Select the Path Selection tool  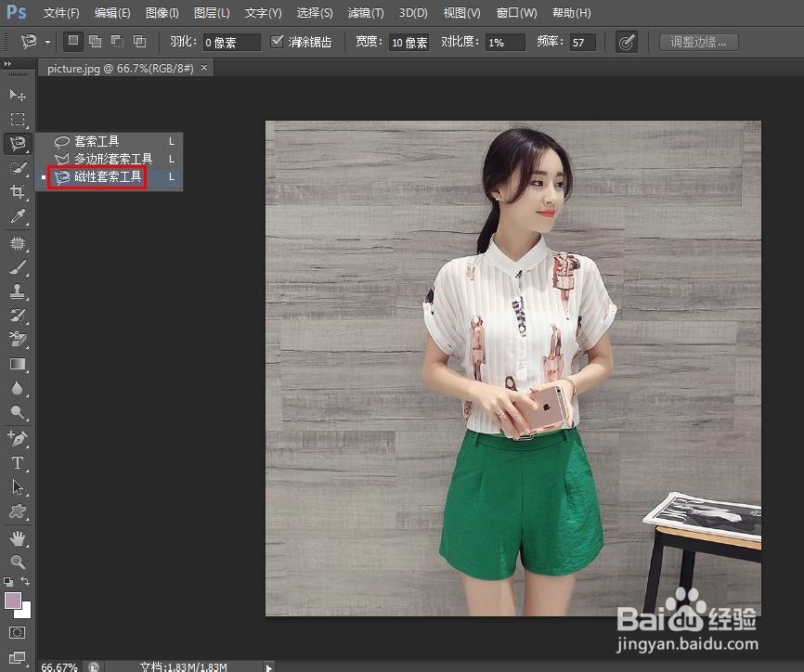pos(18,487)
